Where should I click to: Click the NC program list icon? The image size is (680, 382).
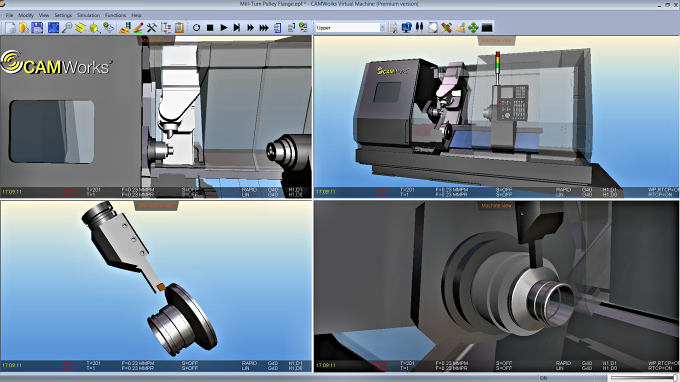click(278, 28)
